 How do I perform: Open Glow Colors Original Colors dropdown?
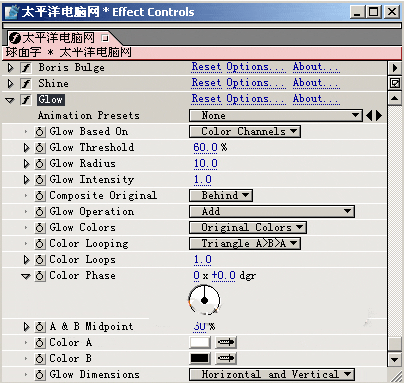click(248, 228)
